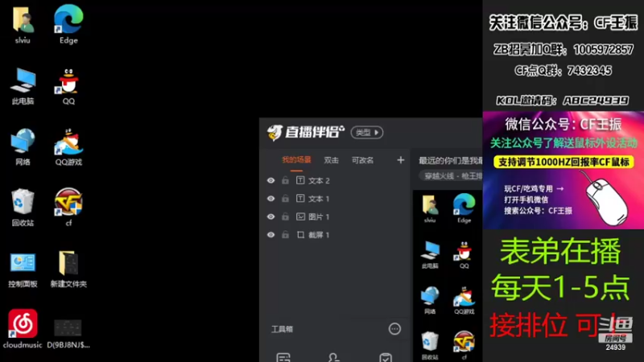Image resolution: width=644 pixels, height=362 pixels.
Task: Open more tools via the toolbox ellipsis button
Action: coord(394,329)
